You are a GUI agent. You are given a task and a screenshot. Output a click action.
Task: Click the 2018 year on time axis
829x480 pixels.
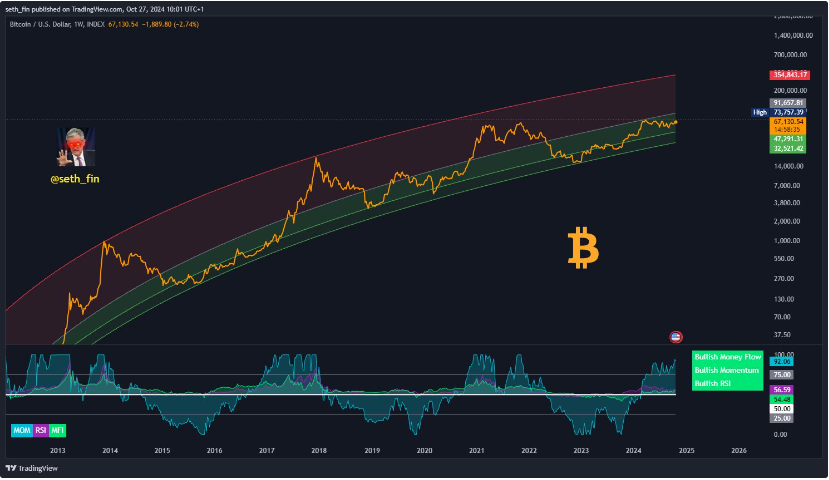(319, 450)
